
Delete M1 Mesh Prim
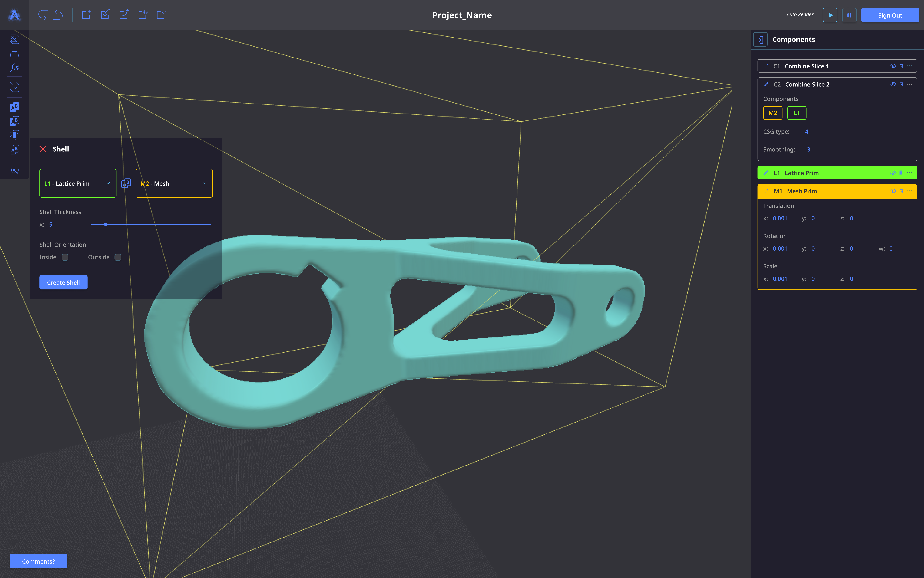point(901,191)
